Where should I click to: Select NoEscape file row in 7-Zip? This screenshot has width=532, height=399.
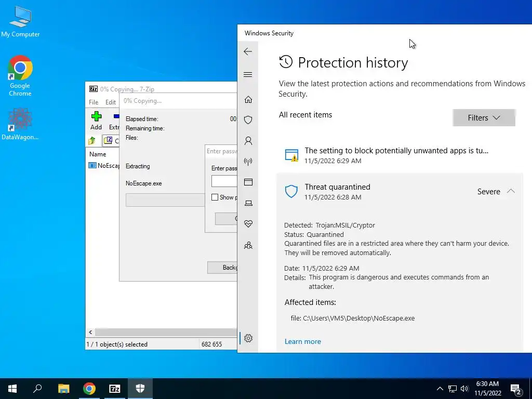click(104, 166)
